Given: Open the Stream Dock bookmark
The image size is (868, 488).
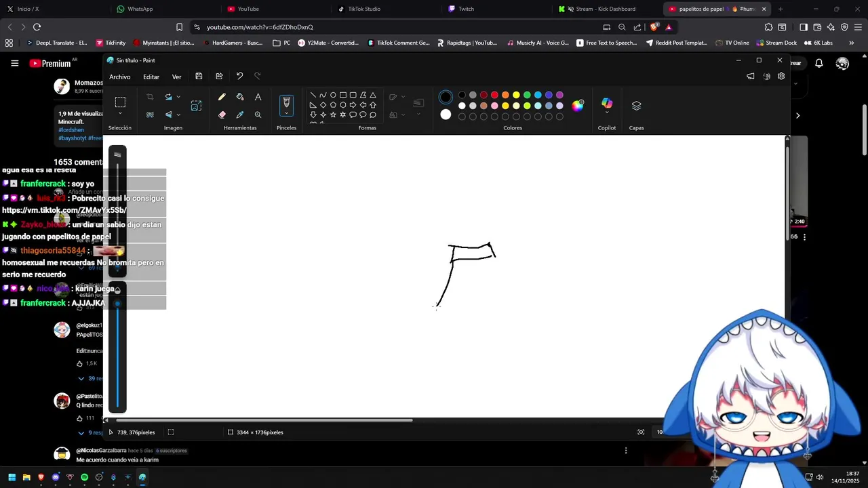Looking at the screenshot, I should click(776, 43).
